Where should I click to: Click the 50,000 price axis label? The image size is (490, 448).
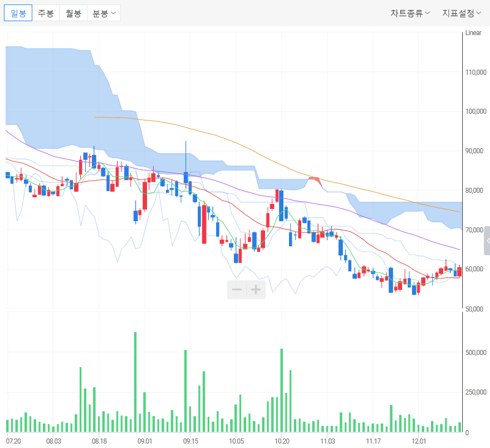pyautogui.click(x=474, y=309)
